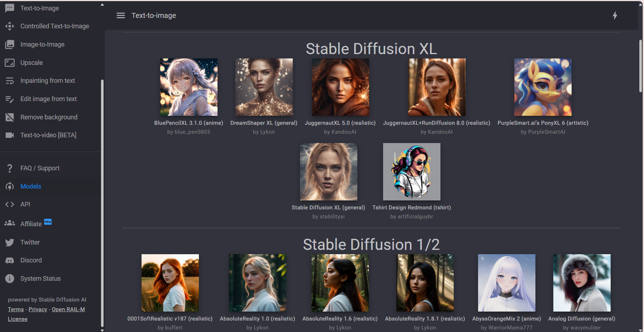
Task: Click 'by blue_pen5805' author text
Action: tap(189, 132)
